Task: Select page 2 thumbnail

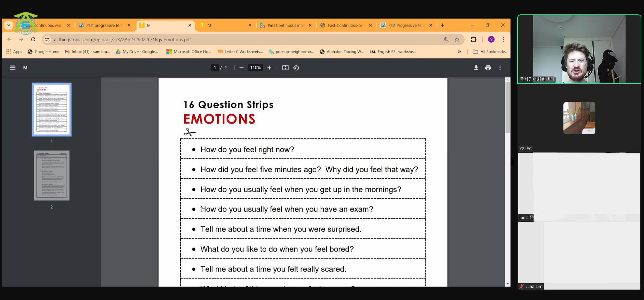Action: [x=52, y=175]
